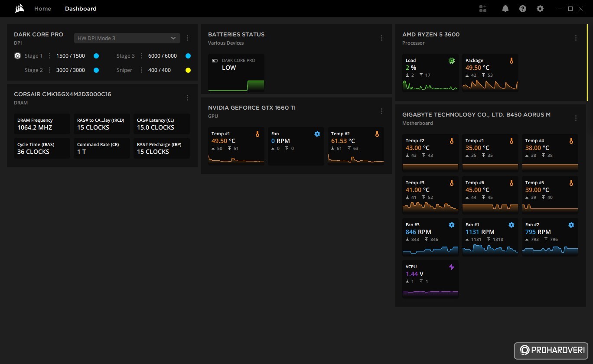This screenshot has height=364, width=593.
Task: Select the Sniper DPI row label
Action: 124,70
